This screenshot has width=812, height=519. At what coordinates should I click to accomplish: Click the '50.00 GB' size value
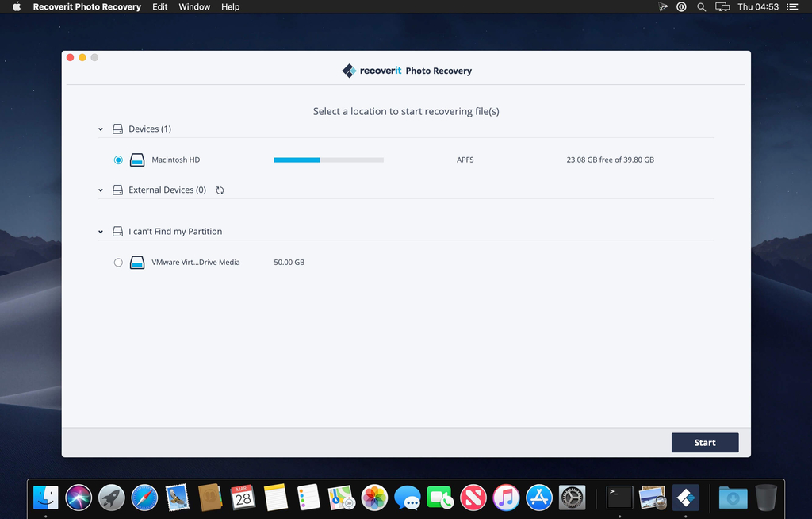pos(289,263)
